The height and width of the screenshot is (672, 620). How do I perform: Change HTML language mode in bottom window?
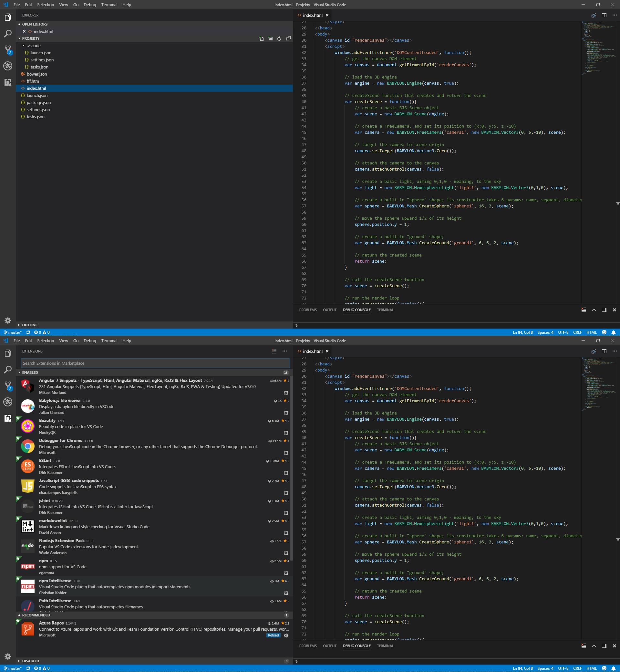pyautogui.click(x=591, y=668)
